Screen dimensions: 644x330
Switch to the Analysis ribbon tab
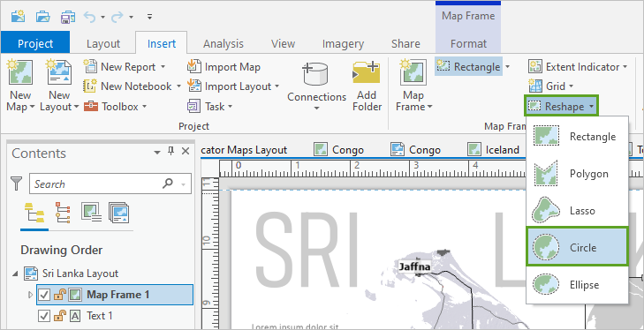[224, 43]
